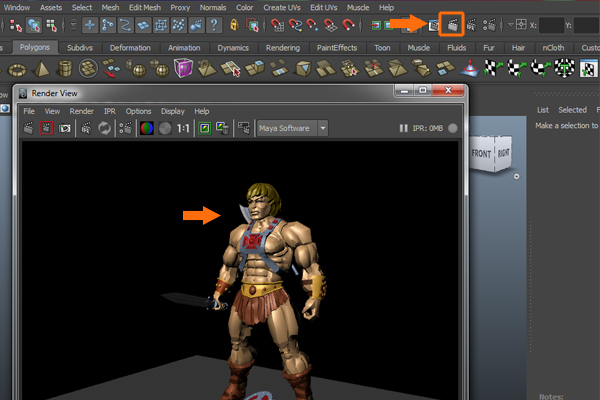Click the polygon pyramid shelf icon
The height and width of the screenshot is (400, 600).
[x=42, y=69]
